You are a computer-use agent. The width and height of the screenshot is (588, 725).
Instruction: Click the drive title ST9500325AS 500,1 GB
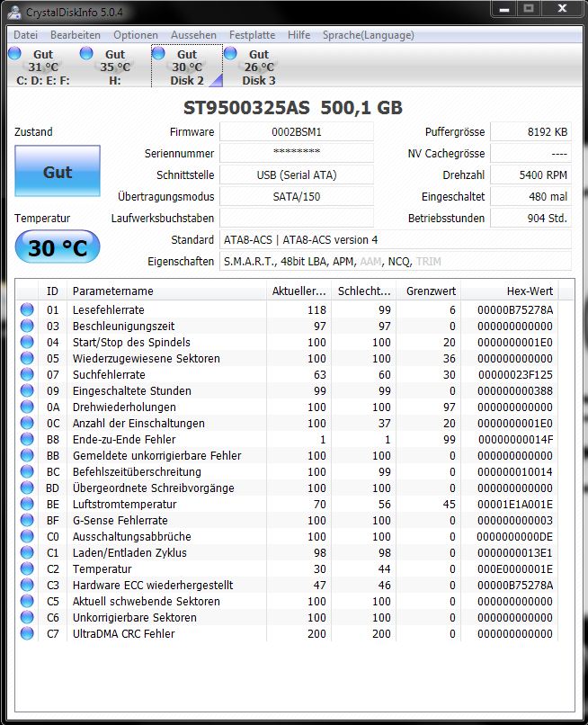(293, 108)
